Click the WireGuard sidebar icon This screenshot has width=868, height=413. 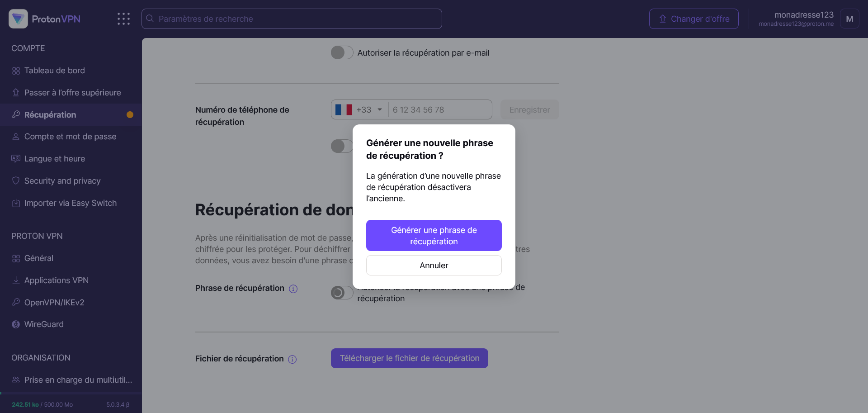coord(16,324)
